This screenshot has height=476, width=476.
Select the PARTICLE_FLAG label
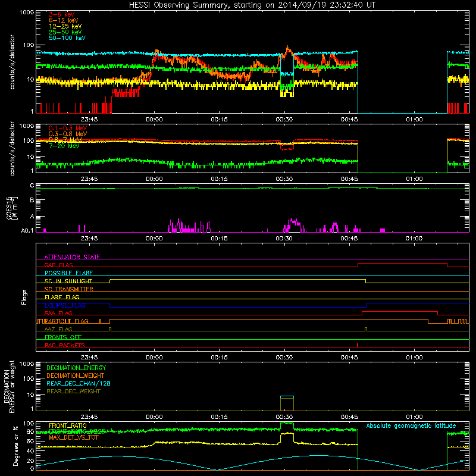[67, 321]
